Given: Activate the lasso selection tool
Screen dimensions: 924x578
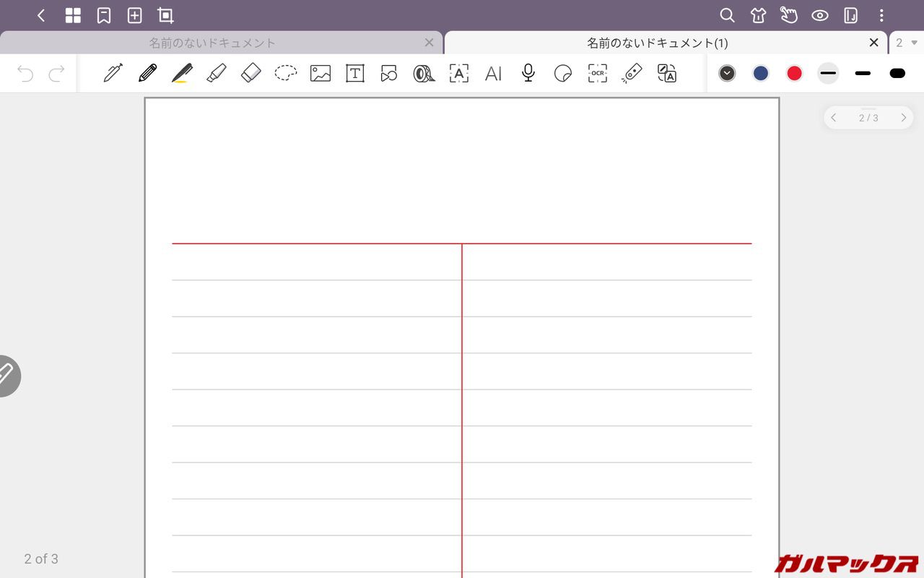Looking at the screenshot, I should [286, 73].
